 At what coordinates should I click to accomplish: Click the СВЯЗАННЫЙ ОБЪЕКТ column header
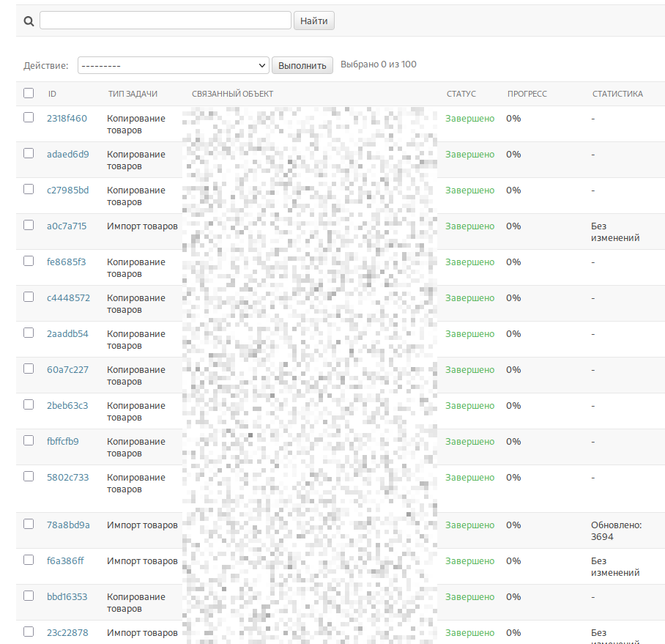point(232,94)
